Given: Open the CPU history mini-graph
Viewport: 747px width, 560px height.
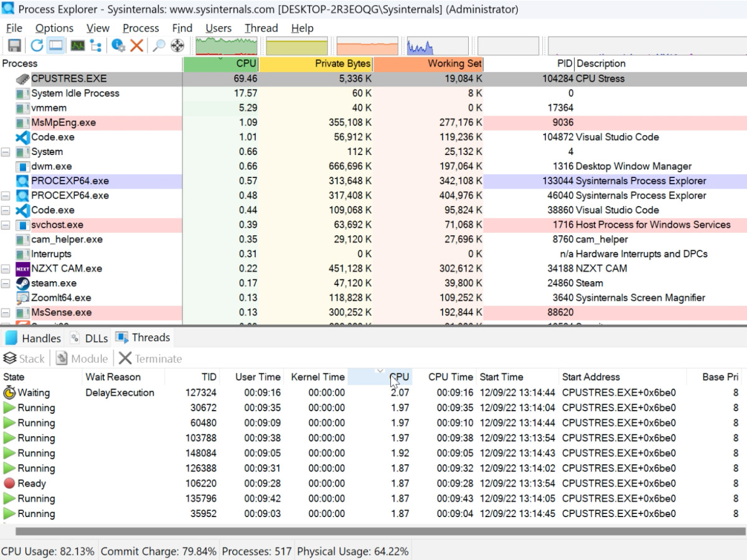Looking at the screenshot, I should [226, 45].
